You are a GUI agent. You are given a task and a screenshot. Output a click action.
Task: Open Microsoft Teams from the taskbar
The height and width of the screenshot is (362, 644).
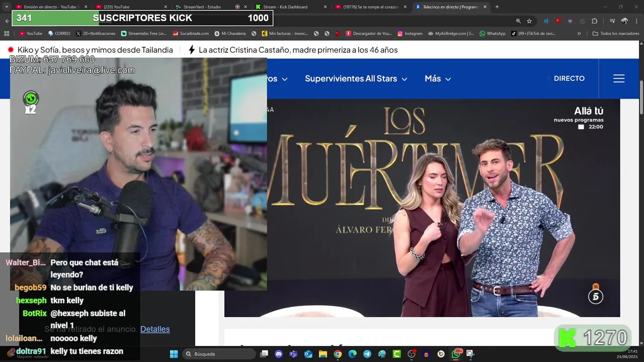click(293, 354)
